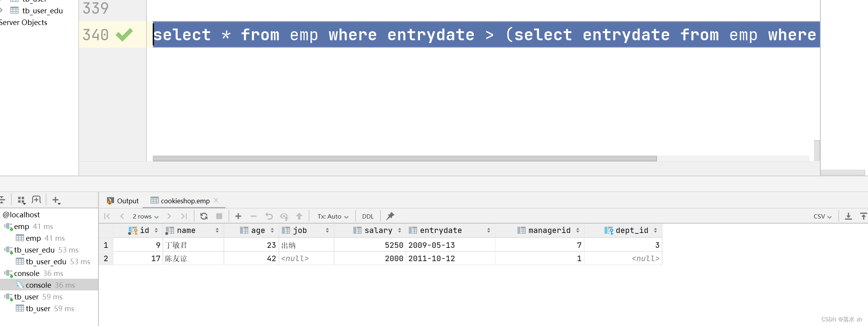Click the stop (cancel running) square icon
This screenshot has width=868, height=326.
[219, 216]
